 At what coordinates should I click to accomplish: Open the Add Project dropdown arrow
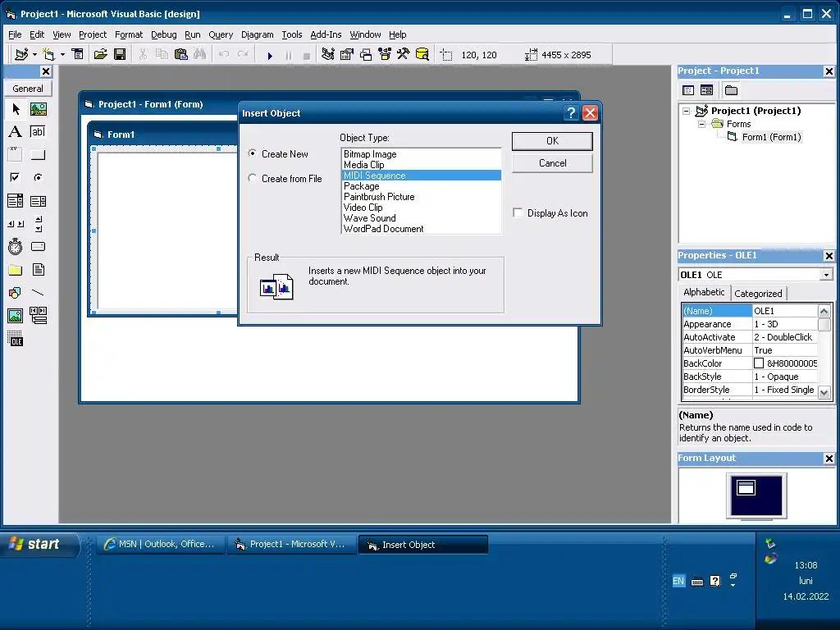click(x=34, y=54)
